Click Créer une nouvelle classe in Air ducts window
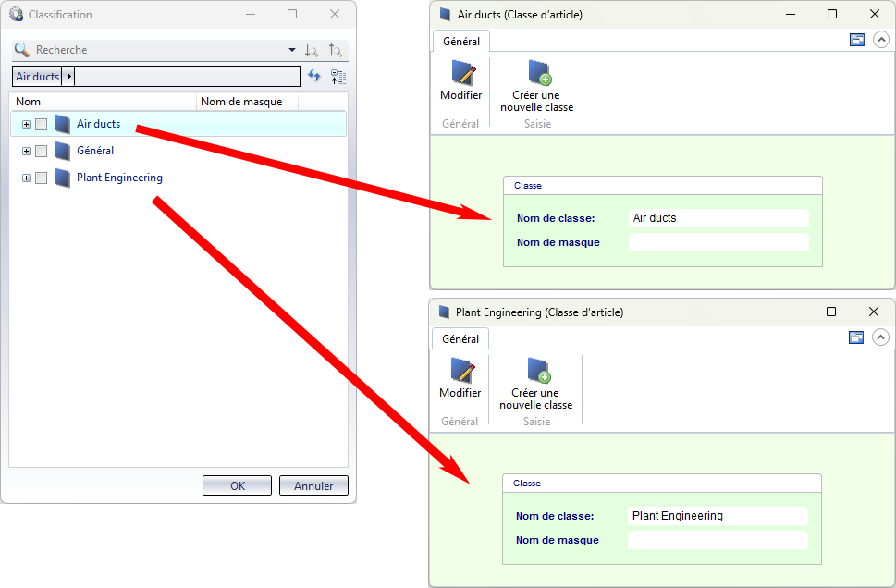The height and width of the screenshot is (588, 896). pos(536,86)
